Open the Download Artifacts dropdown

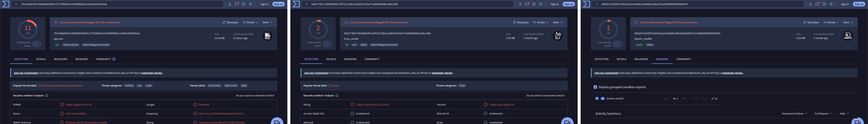(x=794, y=114)
